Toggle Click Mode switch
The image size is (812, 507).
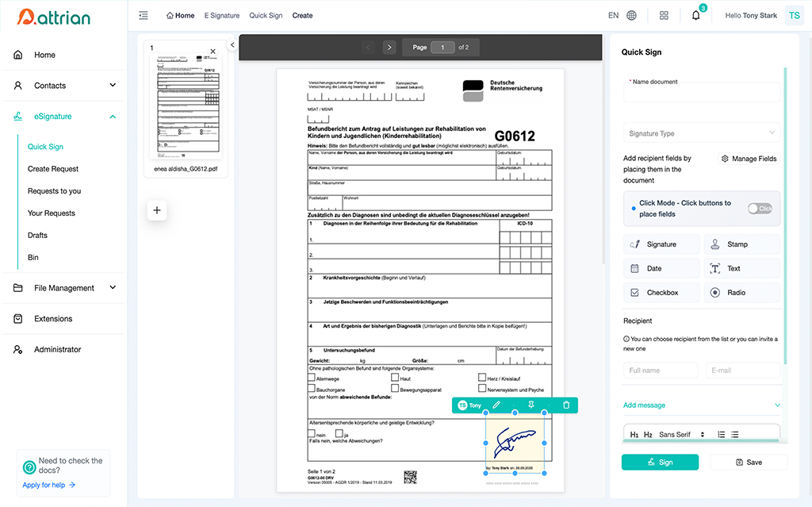pos(759,209)
